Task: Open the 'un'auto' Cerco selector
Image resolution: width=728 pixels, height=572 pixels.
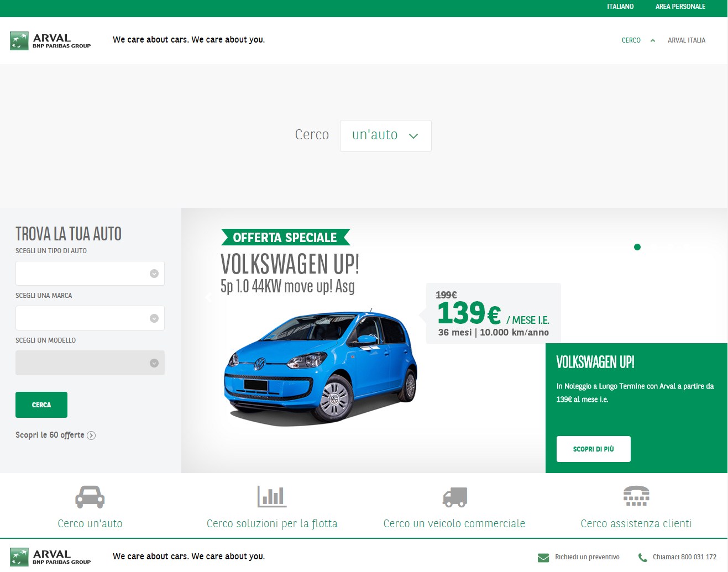Action: (x=385, y=135)
